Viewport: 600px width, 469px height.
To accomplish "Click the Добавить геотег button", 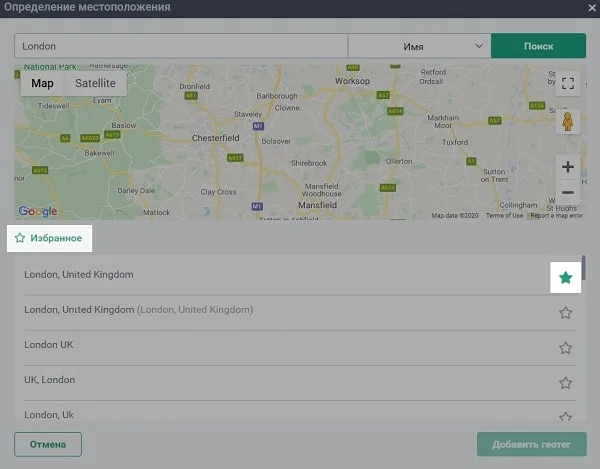I will tap(531, 444).
